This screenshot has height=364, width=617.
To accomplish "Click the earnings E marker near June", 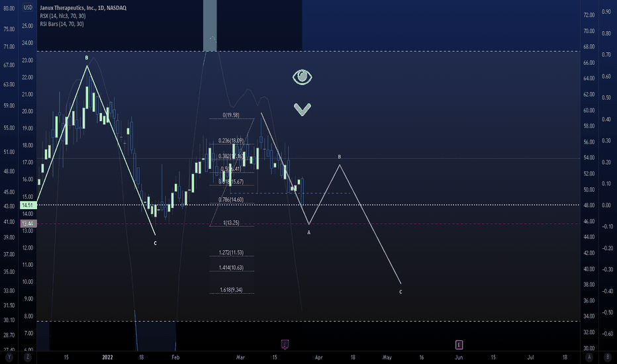I will (x=459, y=345).
